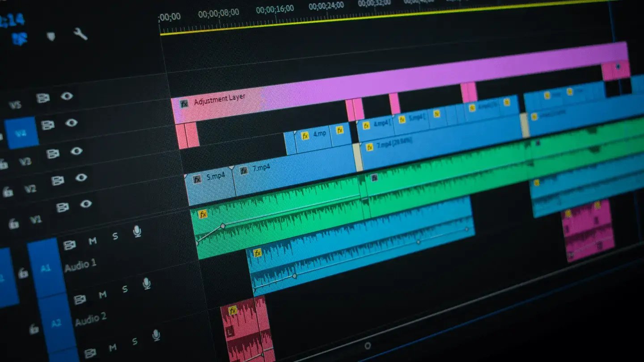644x362 pixels.
Task: Click the Add Marker shield icon
Action: click(51, 36)
